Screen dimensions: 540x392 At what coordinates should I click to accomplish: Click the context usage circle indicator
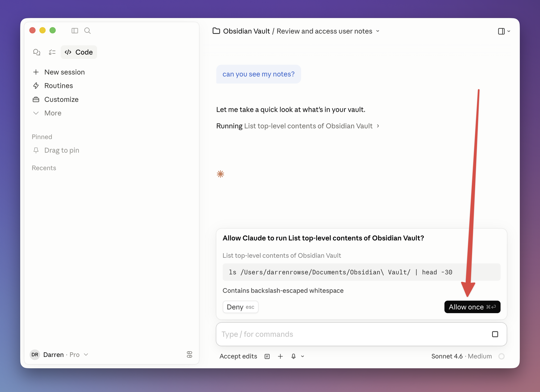coord(501,356)
